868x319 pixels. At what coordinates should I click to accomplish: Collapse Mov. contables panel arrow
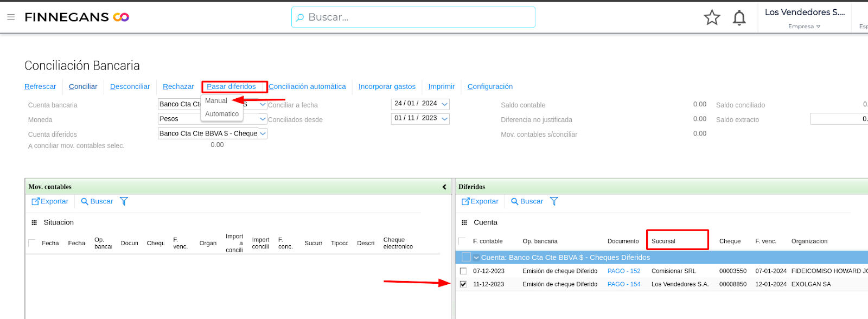[x=444, y=187]
